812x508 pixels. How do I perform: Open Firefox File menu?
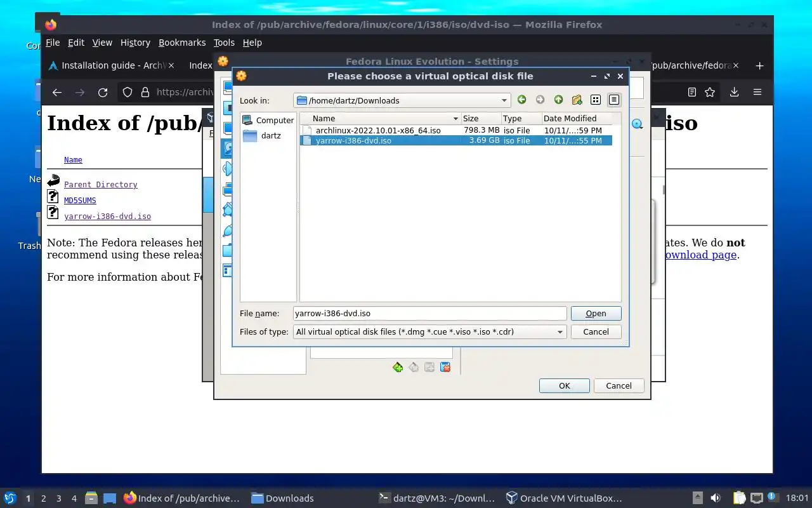(53, 43)
